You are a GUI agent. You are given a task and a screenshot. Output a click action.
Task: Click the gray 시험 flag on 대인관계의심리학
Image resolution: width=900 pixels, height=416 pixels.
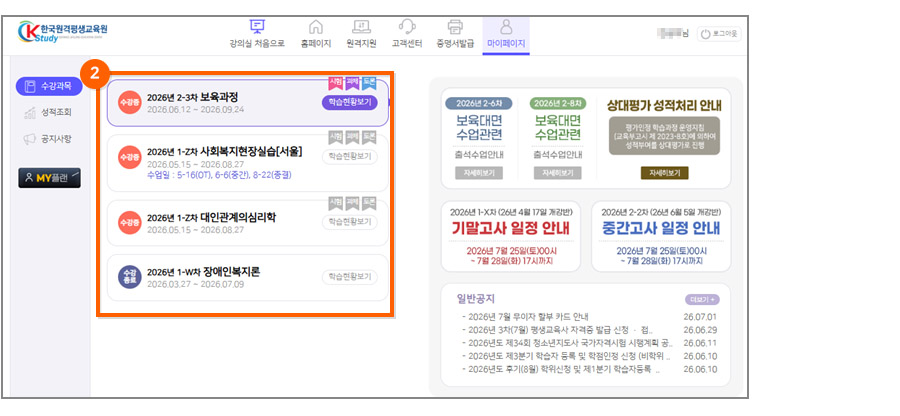(x=336, y=203)
